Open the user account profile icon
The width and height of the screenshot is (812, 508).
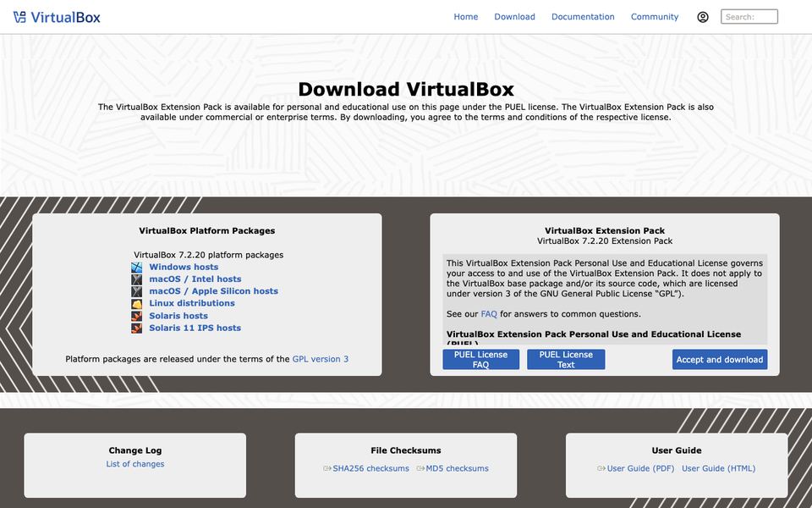[703, 17]
